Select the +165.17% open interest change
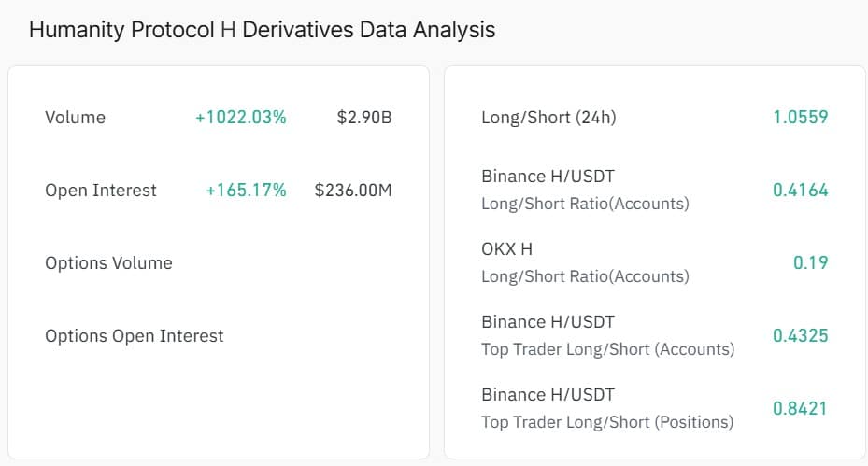This screenshot has height=466, width=868. 246,191
